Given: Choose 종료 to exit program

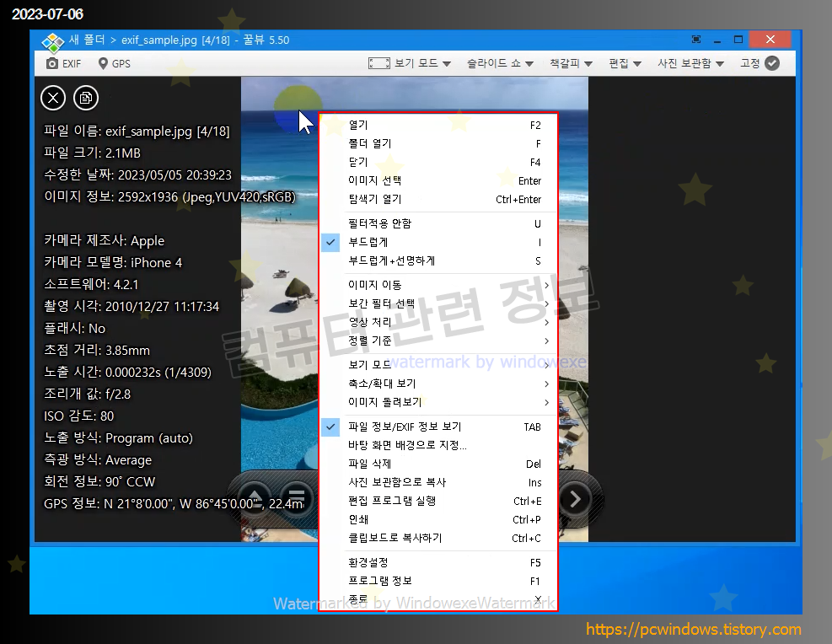Looking at the screenshot, I should [x=438, y=600].
